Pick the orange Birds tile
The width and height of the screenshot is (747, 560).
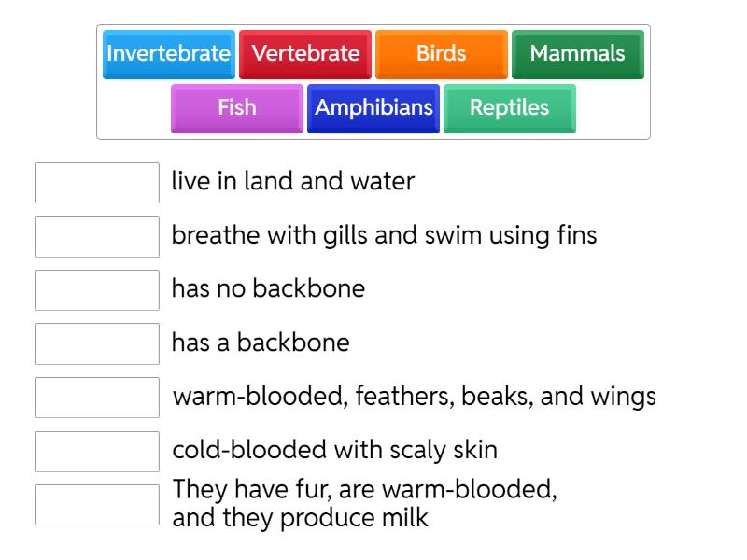[442, 54]
